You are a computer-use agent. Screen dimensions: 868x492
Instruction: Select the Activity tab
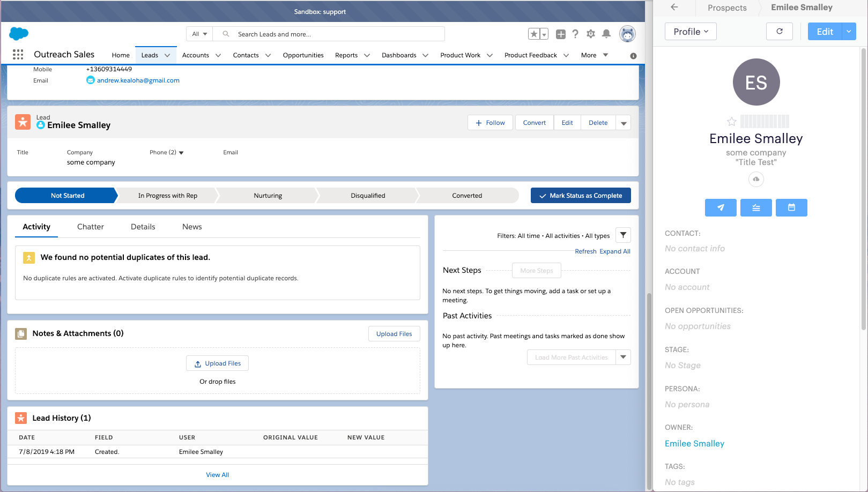[36, 227]
